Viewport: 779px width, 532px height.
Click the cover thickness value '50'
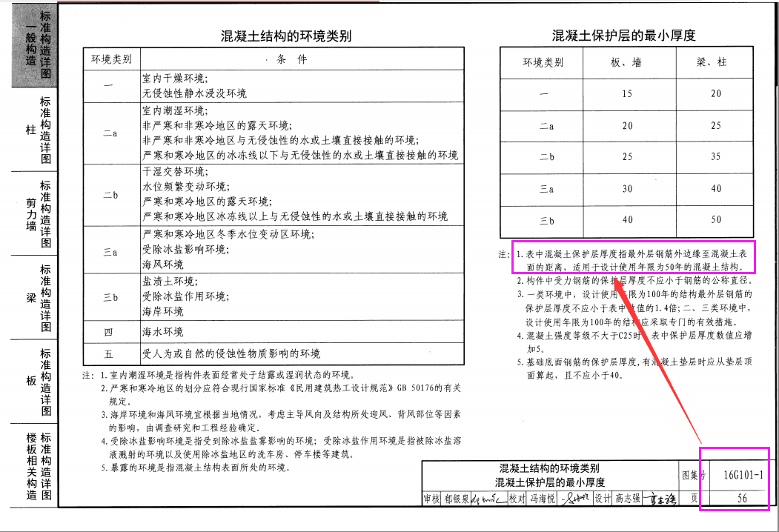click(x=716, y=219)
